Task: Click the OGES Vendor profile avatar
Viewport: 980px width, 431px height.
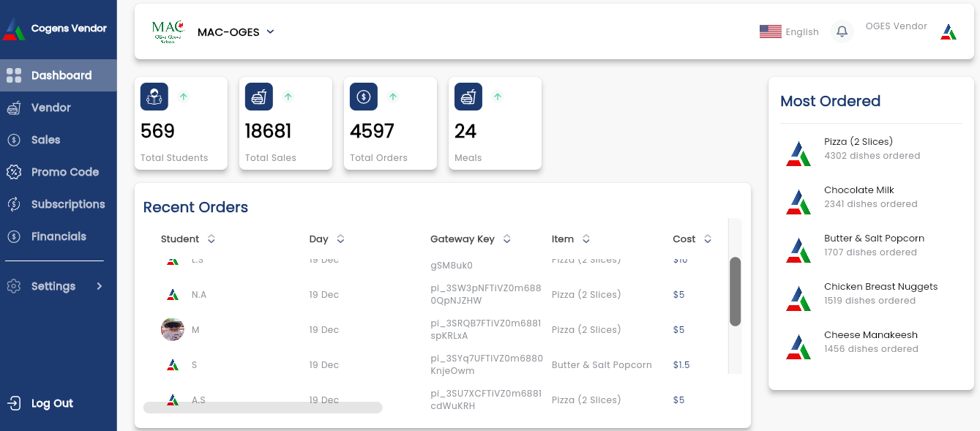Action: pos(949,31)
